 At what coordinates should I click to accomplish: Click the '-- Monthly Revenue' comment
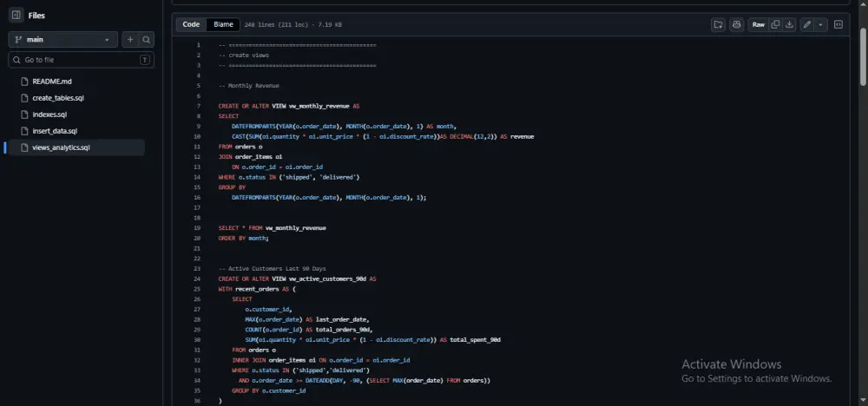(x=248, y=86)
